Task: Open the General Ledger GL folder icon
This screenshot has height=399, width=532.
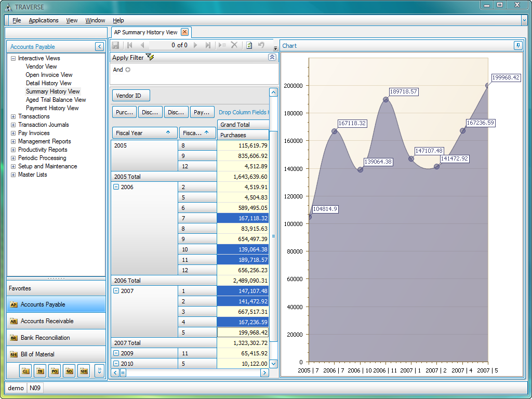Action: click(x=25, y=371)
